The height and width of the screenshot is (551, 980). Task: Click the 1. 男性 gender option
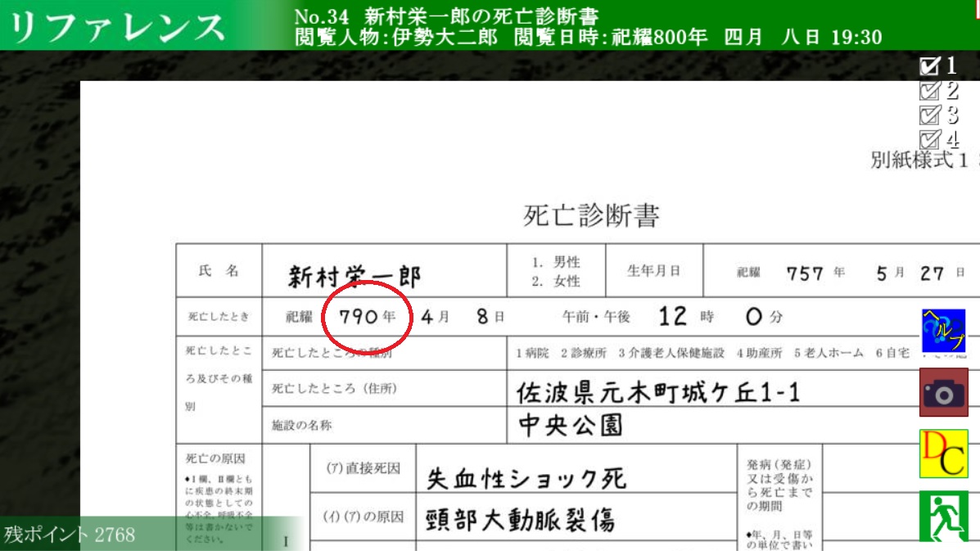556,262
